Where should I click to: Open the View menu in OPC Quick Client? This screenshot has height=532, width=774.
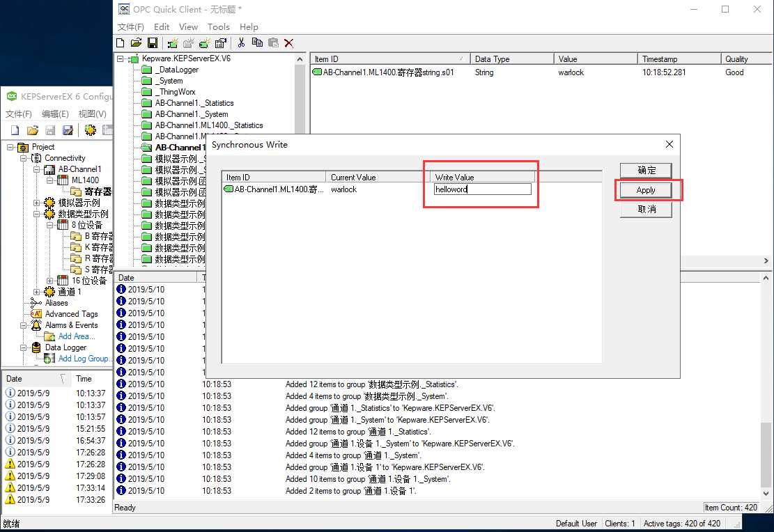(188, 26)
